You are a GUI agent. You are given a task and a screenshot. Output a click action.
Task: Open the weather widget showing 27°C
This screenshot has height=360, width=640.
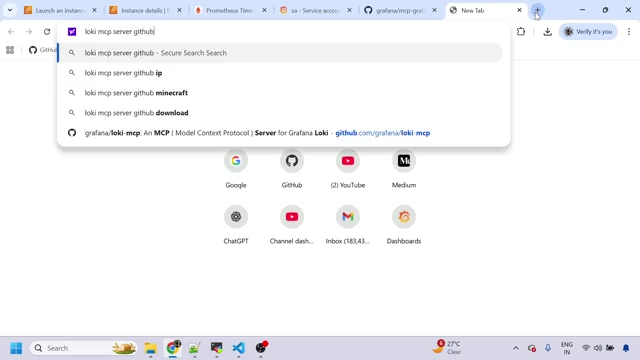[447, 348]
